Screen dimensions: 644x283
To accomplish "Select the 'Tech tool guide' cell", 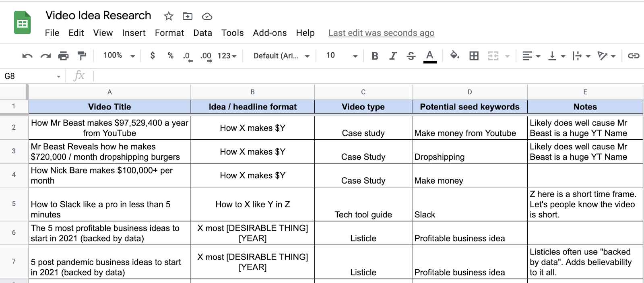I will point(363,204).
